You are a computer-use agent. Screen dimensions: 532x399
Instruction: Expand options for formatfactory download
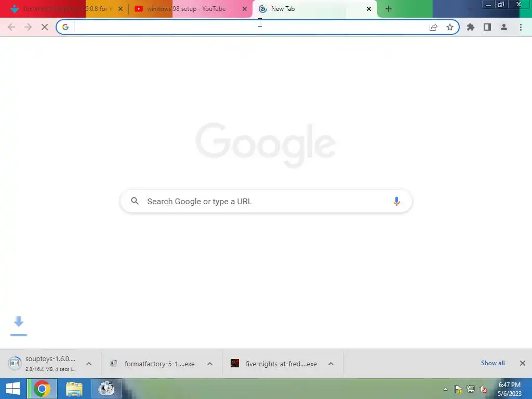210,364
